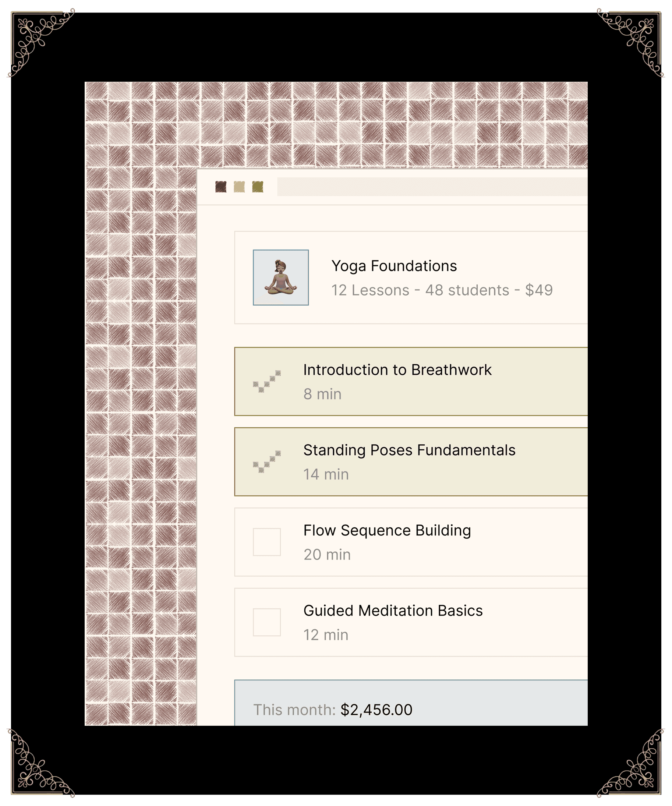
Task: Click the This month $2,456.00 revenue
Action: tap(333, 710)
